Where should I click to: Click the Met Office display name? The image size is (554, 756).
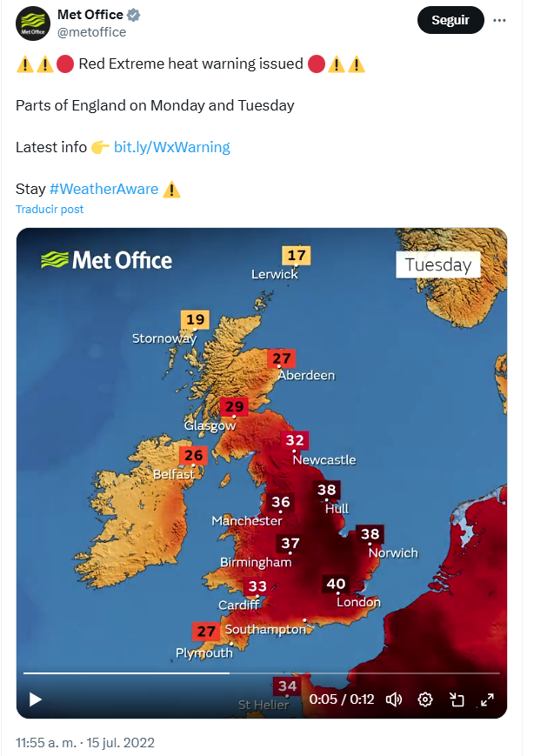click(90, 15)
